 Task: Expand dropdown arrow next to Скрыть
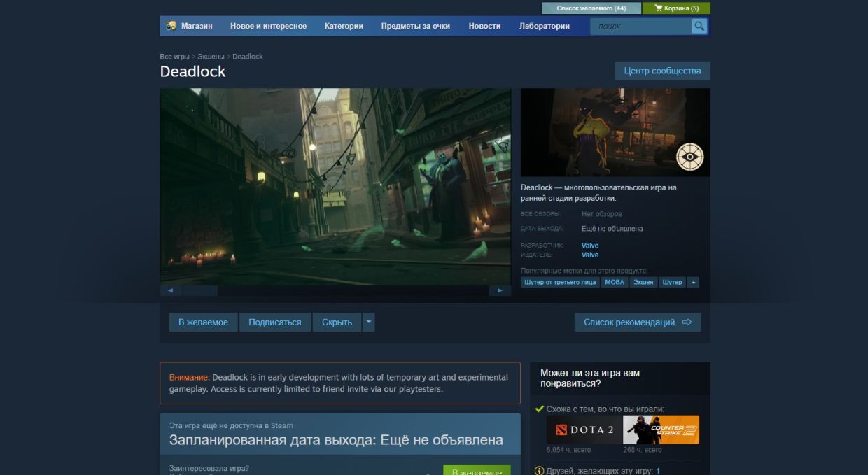pyautogui.click(x=369, y=322)
